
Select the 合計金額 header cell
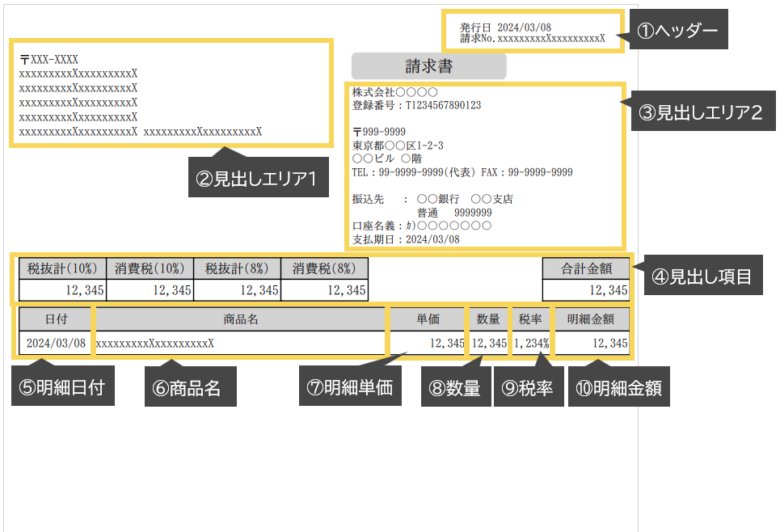[x=586, y=269]
